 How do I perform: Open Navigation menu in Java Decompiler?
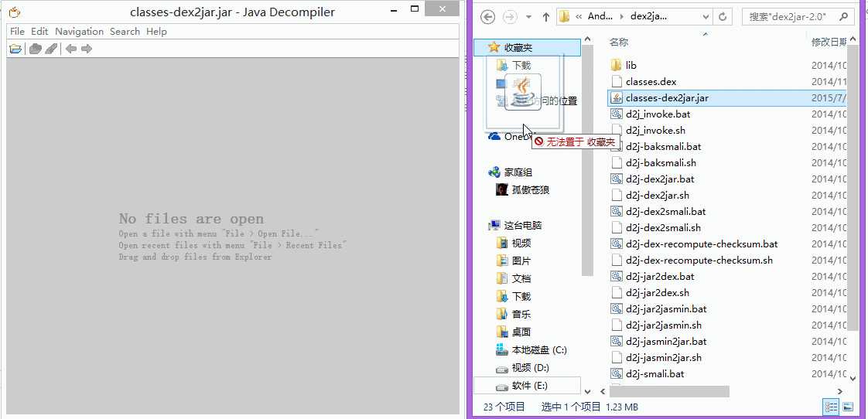[x=79, y=32]
